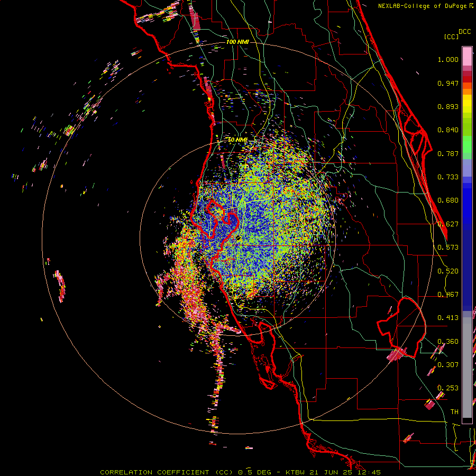Click the 0.840 color scale label
Screen dimensions: 476x476
(448, 130)
